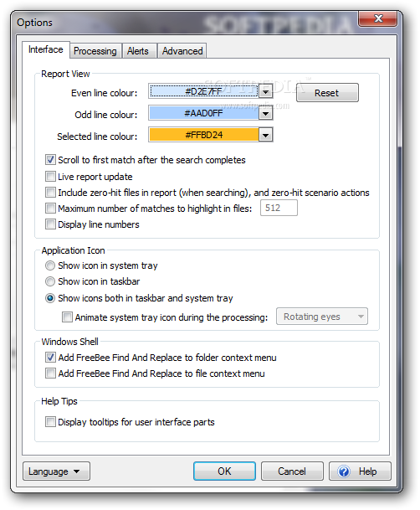The width and height of the screenshot is (420, 510).
Task: Select the Odd line colour #AAD0FF swatch
Action: click(x=203, y=113)
